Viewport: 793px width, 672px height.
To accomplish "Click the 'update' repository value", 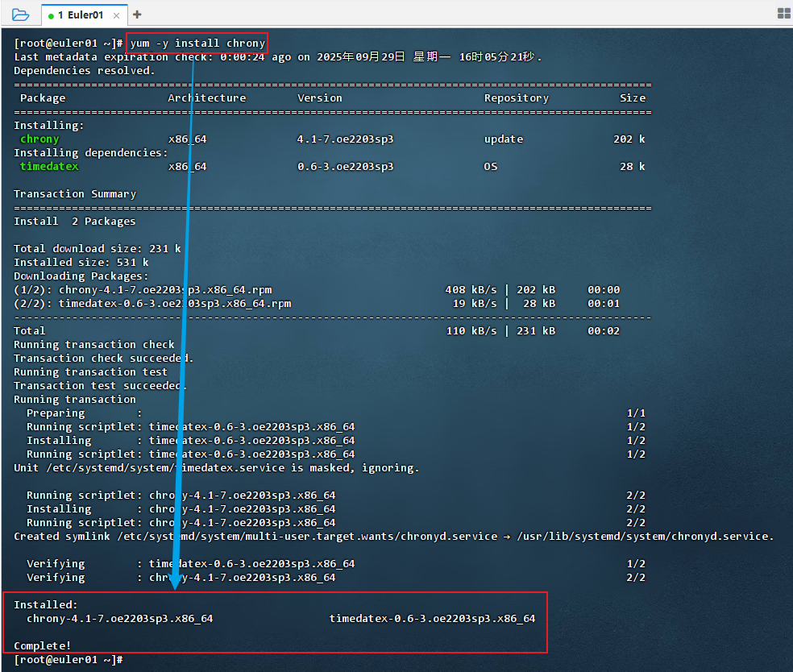I will [x=504, y=139].
